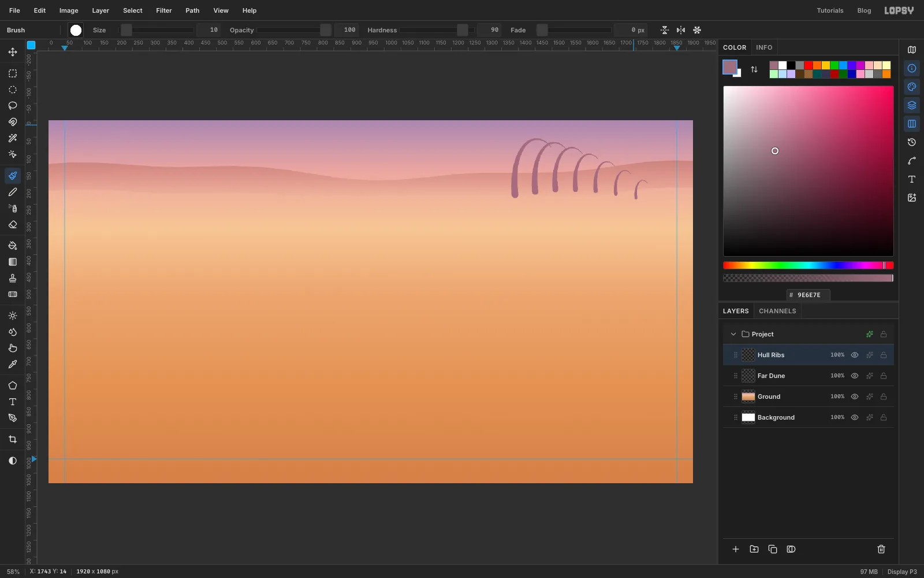Select the elliptical marquee tool
Screen dimensions: 924x578
[x=12, y=90]
